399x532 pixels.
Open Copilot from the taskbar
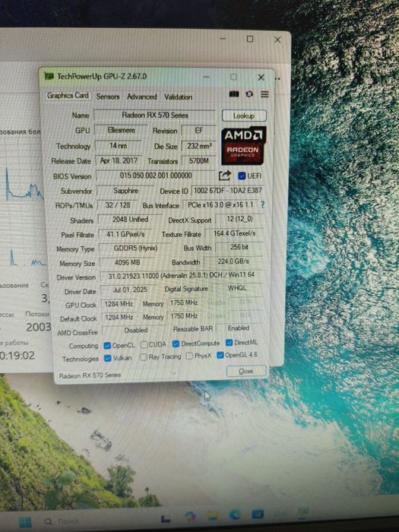190,517
